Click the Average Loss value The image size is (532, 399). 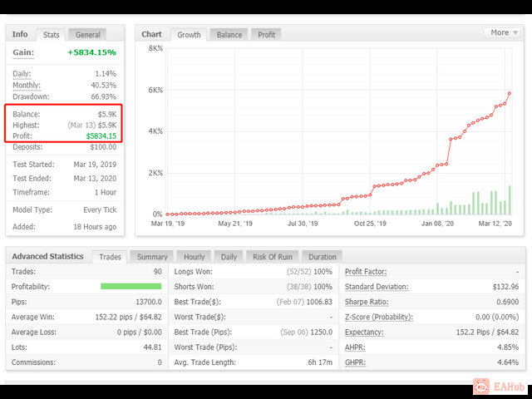pos(140,332)
